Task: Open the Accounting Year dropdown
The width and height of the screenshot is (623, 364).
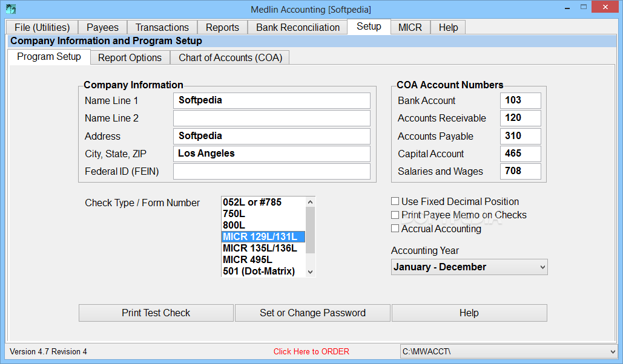Action: [x=469, y=267]
